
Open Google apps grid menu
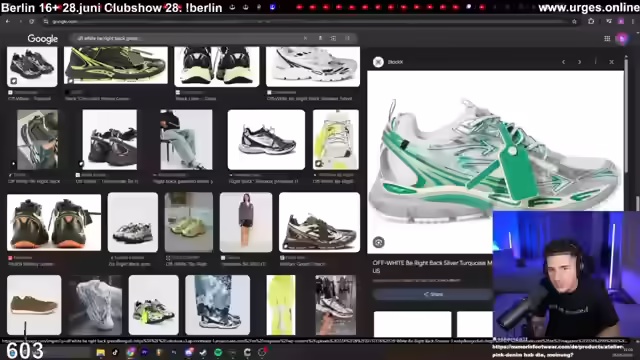(607, 38)
